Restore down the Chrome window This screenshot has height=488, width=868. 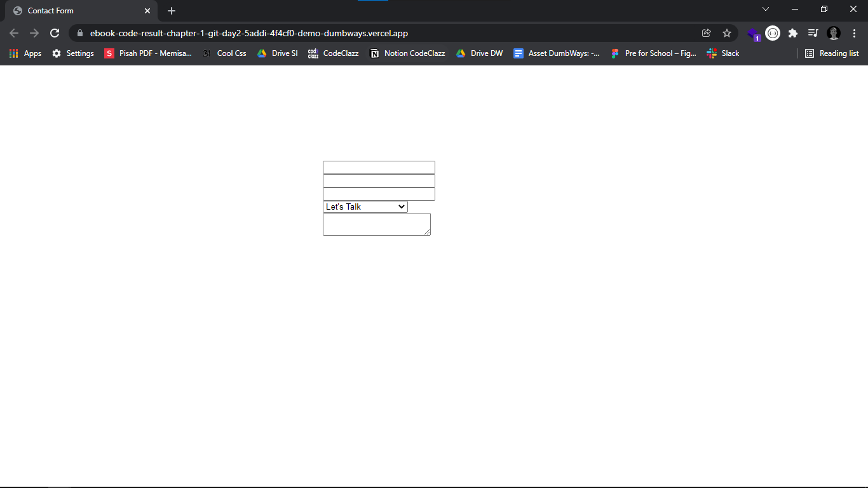pos(824,9)
